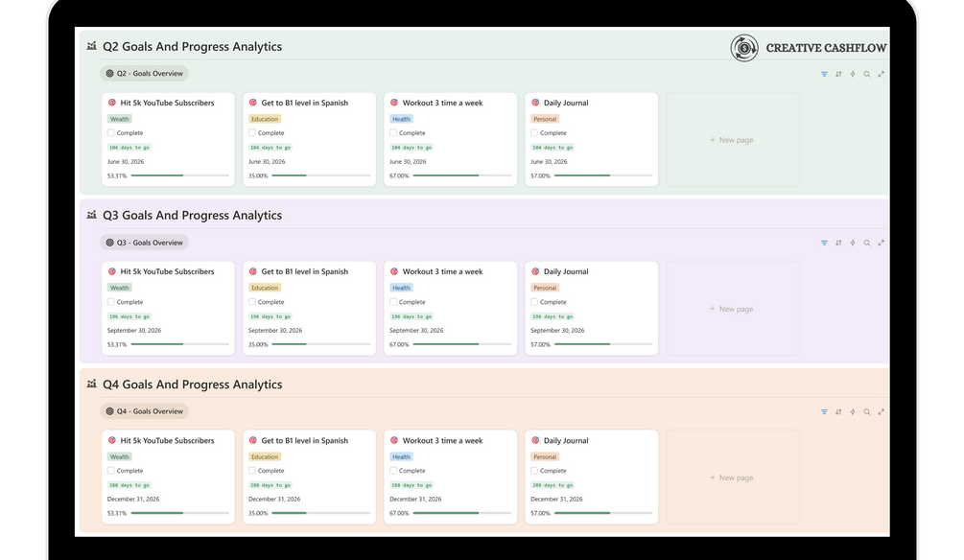The width and height of the screenshot is (964, 560).
Task: Click target icon on Q3 Daily Journal card
Action: click(x=535, y=271)
